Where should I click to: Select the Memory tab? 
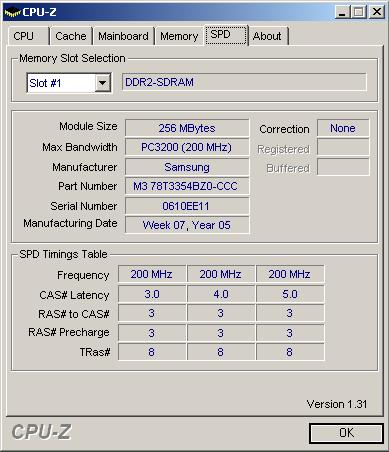[179, 36]
